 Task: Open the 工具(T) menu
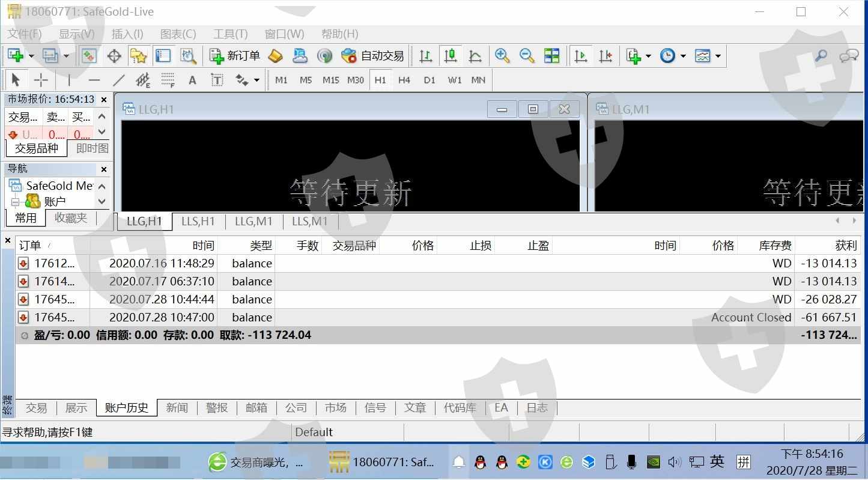[230, 34]
